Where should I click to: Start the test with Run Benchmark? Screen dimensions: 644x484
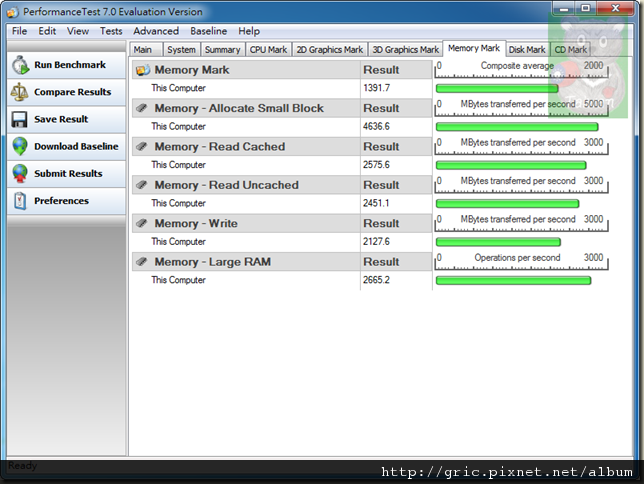point(67,65)
